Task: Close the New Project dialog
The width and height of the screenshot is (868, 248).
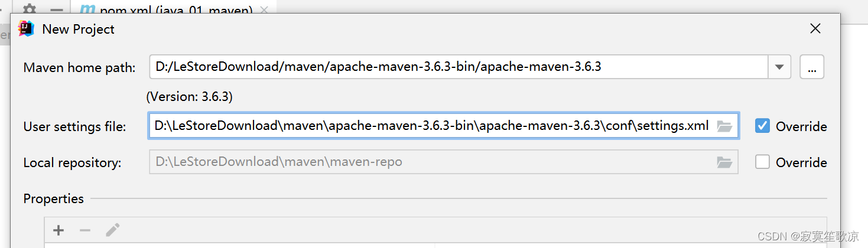Action: [815, 28]
